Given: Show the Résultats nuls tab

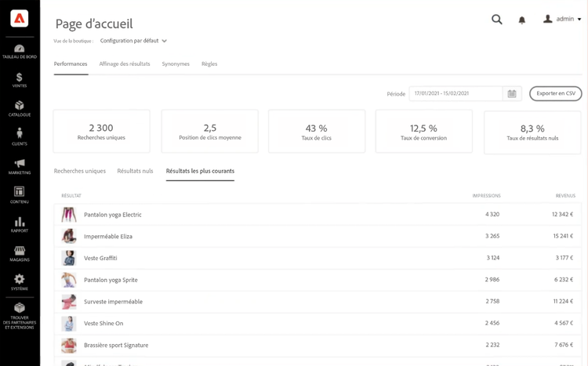Looking at the screenshot, I should coord(135,171).
